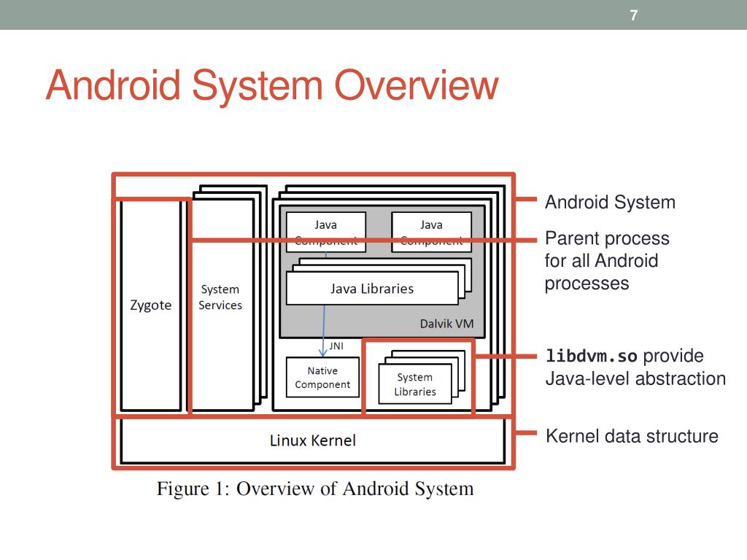
Task: Click the Dalvik VM label
Action: pos(446,324)
